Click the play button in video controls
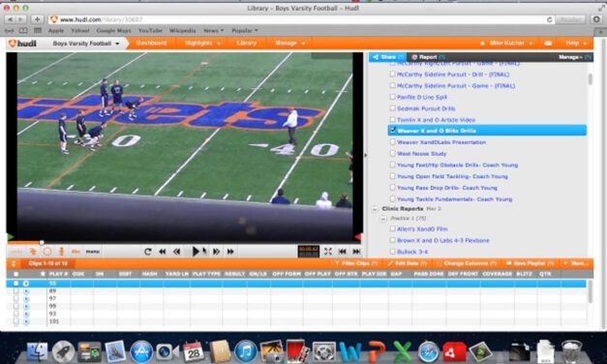The height and width of the screenshot is (364, 607). [x=196, y=252]
